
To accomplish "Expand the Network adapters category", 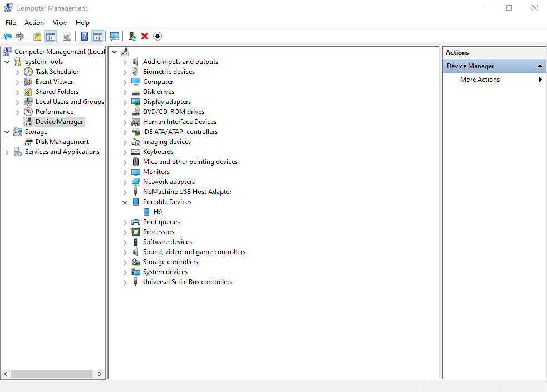I will click(x=125, y=181).
